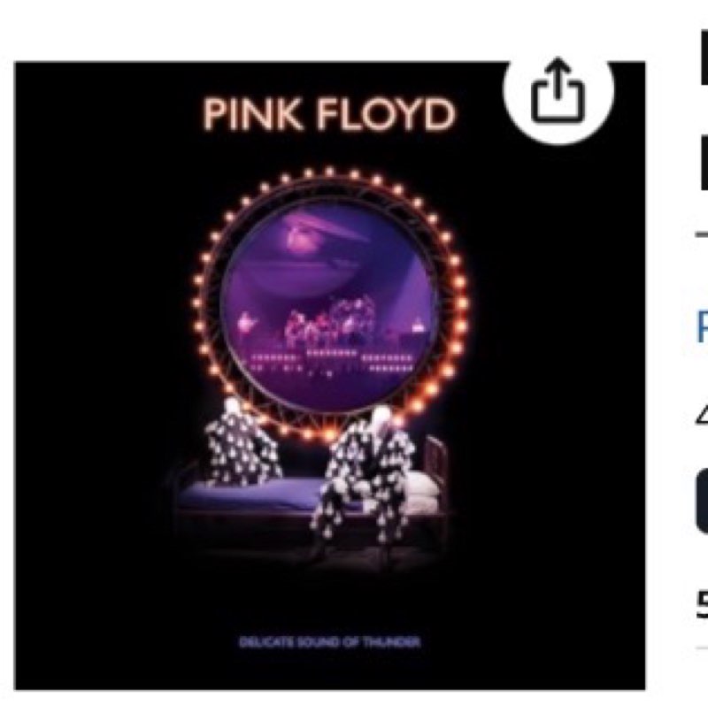Open the Pink Floyd album cover image
This screenshot has width=708, height=728.
[x=329, y=375]
